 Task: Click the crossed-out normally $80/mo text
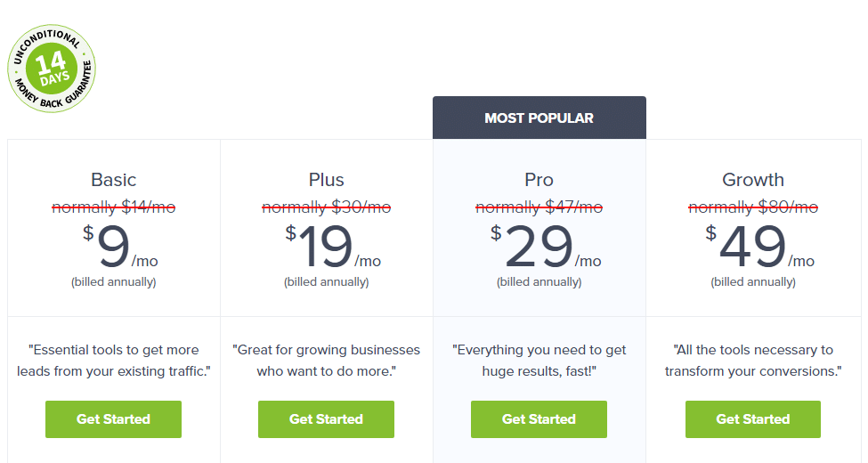click(x=753, y=207)
